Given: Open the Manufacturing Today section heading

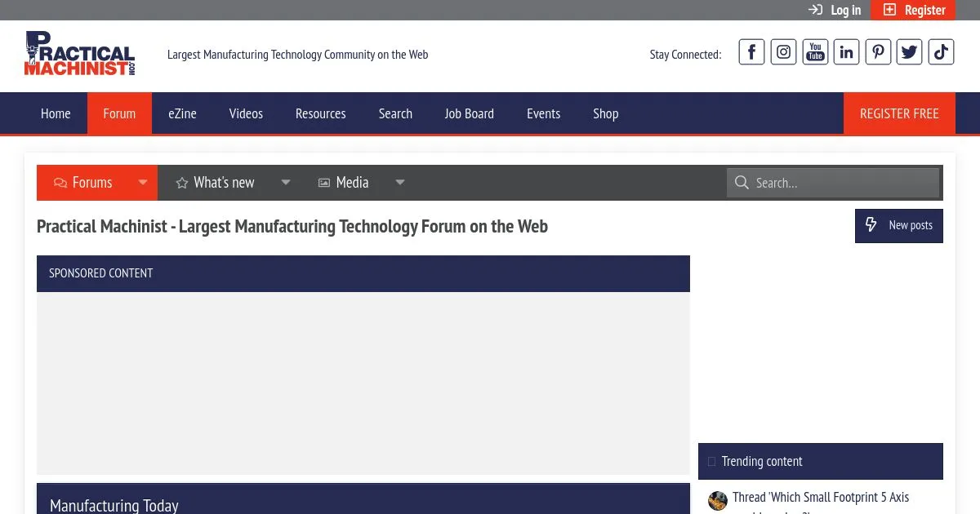Looking at the screenshot, I should (114, 506).
